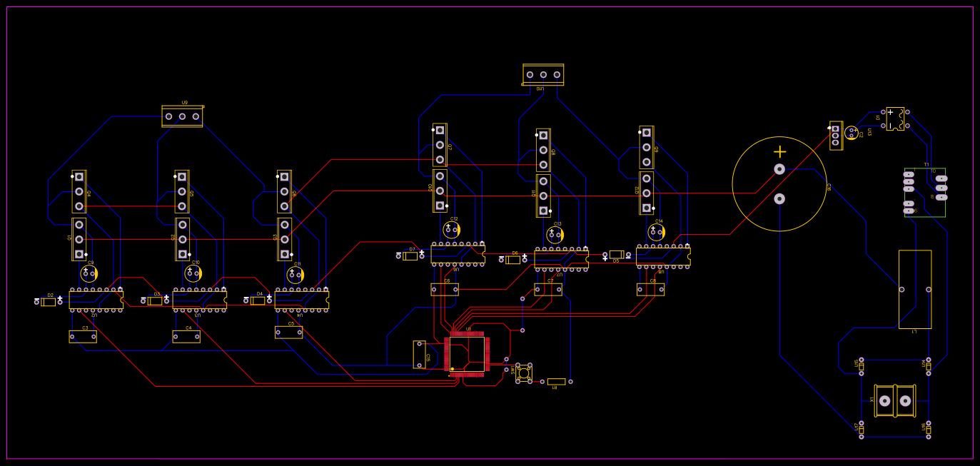
Task: Click the U2 DIP chip body
Action: (x=96, y=300)
